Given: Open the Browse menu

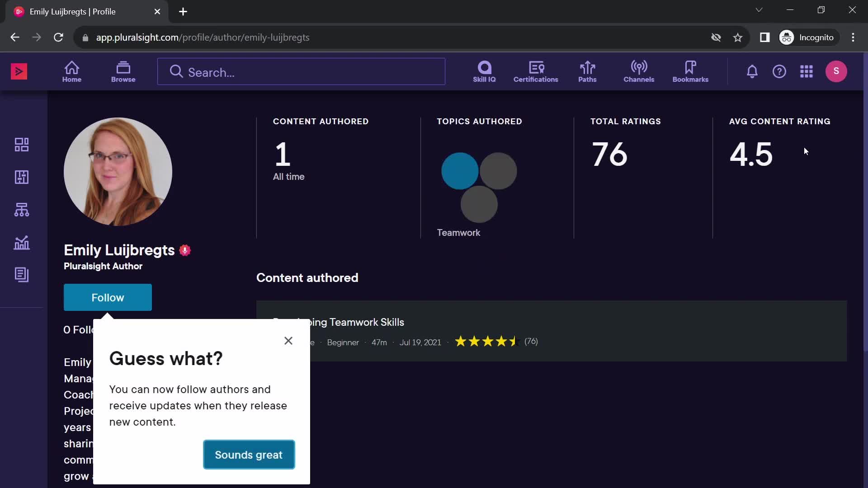Looking at the screenshot, I should click(123, 71).
